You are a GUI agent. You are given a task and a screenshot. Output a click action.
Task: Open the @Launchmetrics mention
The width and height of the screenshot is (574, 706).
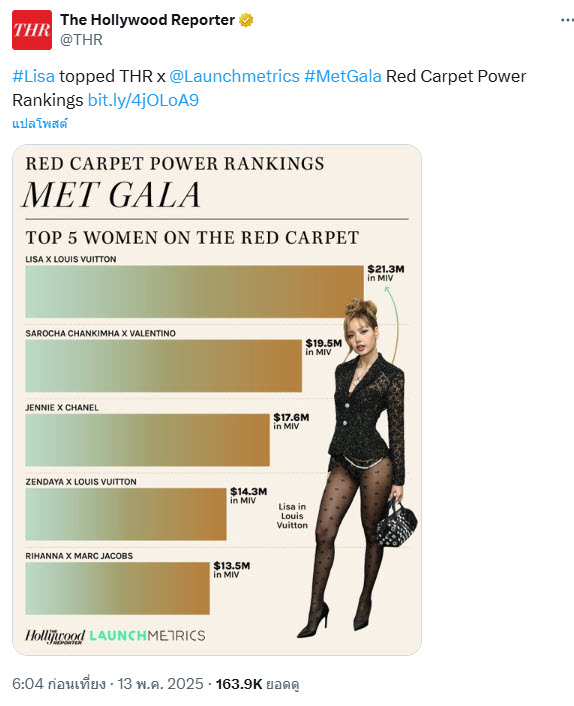click(234, 76)
